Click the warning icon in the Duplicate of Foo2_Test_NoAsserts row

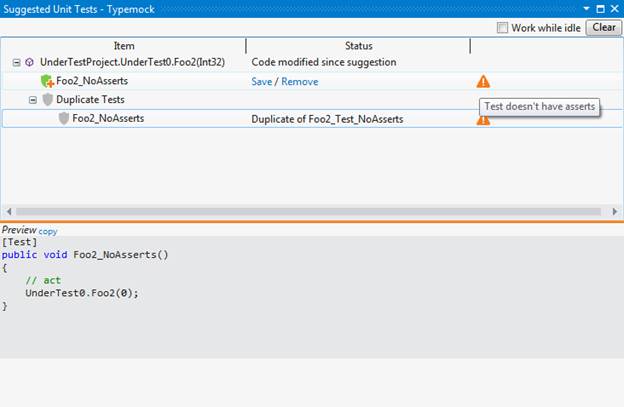(x=482, y=120)
